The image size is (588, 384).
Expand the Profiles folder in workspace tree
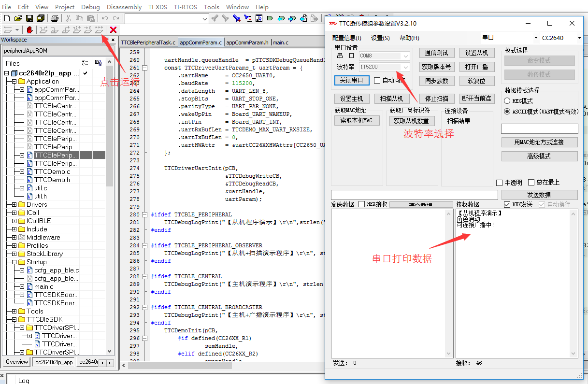point(14,246)
